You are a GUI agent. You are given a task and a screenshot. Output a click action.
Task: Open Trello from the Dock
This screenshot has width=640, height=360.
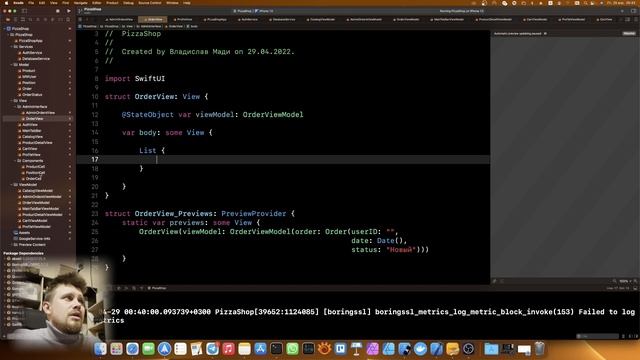click(340, 349)
